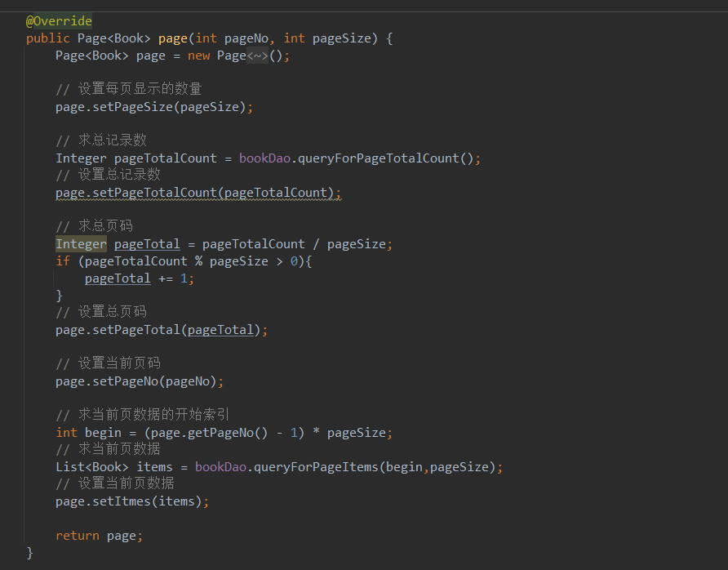
Task: Click the page method name in the signature
Action: coord(172,38)
